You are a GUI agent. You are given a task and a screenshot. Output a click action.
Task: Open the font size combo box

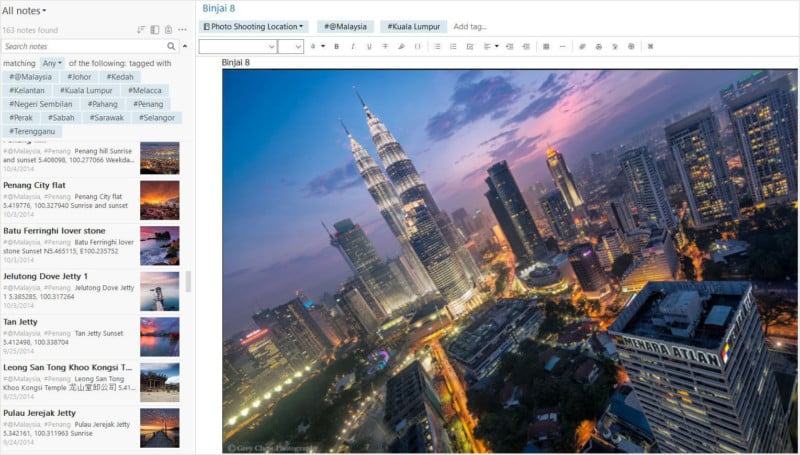tap(290, 46)
